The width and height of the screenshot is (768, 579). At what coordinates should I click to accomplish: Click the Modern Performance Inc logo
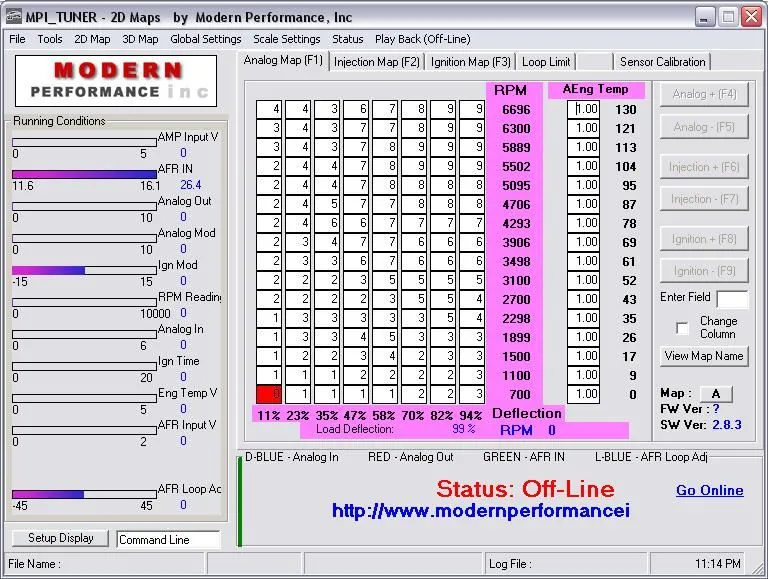[x=116, y=81]
